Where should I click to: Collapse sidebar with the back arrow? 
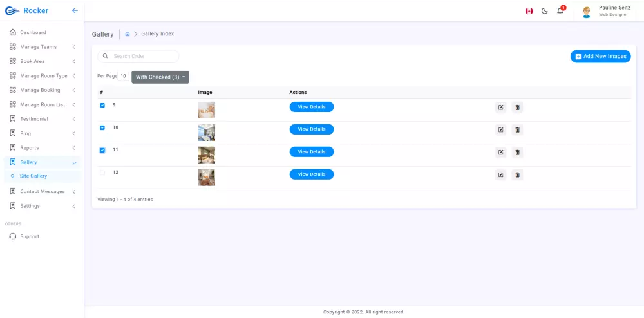pyautogui.click(x=75, y=11)
